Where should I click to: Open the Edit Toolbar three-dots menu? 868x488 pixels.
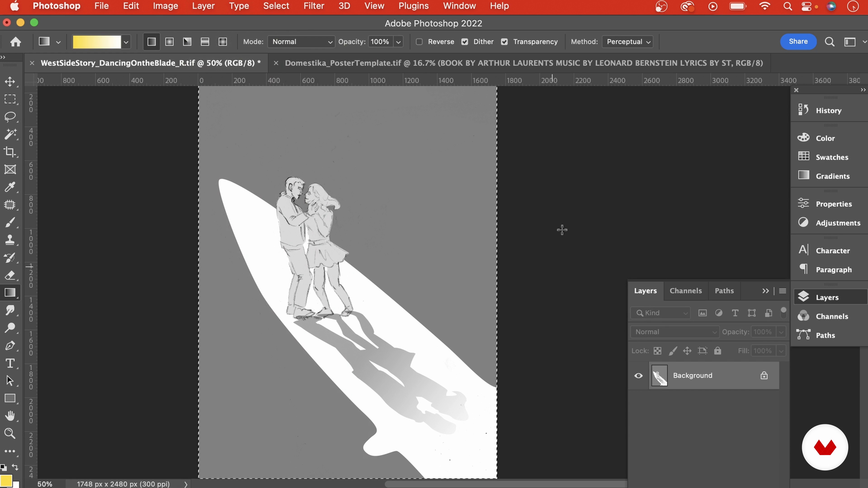pyautogui.click(x=10, y=451)
